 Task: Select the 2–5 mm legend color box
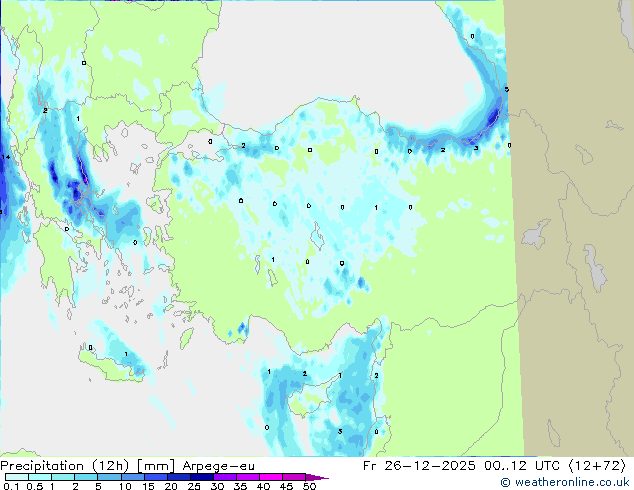[86, 477]
